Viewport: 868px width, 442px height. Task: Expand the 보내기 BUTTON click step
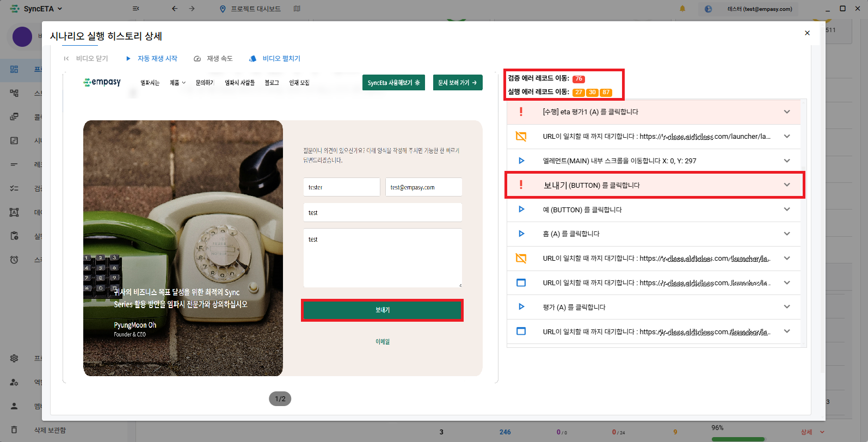click(x=786, y=185)
